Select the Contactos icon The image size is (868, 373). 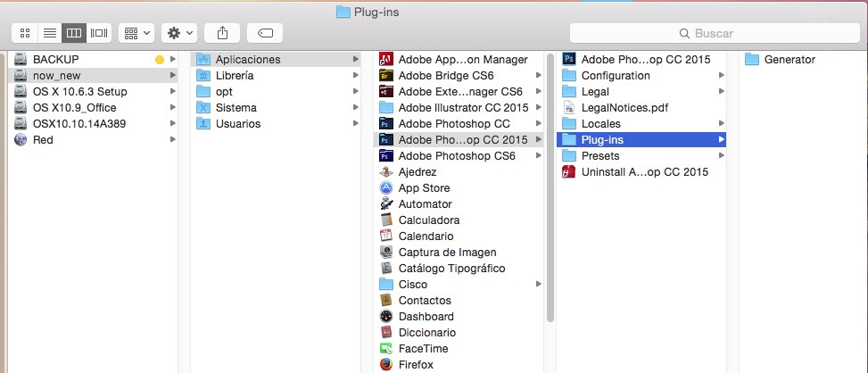coord(386,300)
